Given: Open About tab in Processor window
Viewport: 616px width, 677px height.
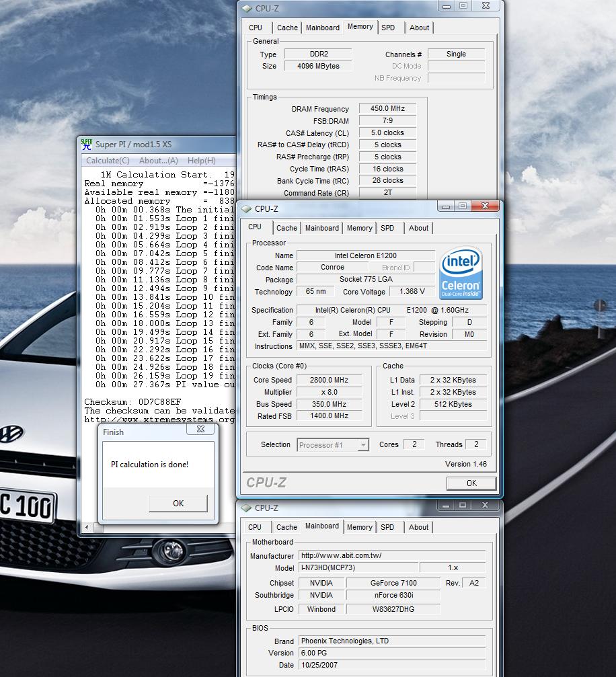Looking at the screenshot, I should coord(418,228).
